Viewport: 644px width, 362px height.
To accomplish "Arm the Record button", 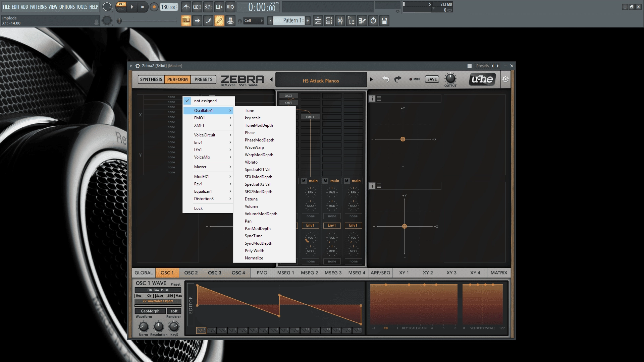I will 154,7.
